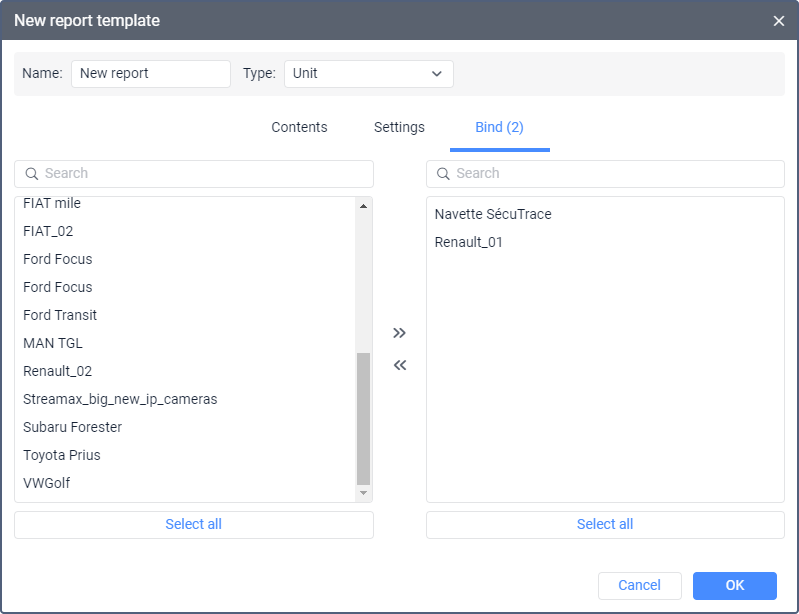799x614 pixels.
Task: Click the right list search field
Action: tap(605, 174)
